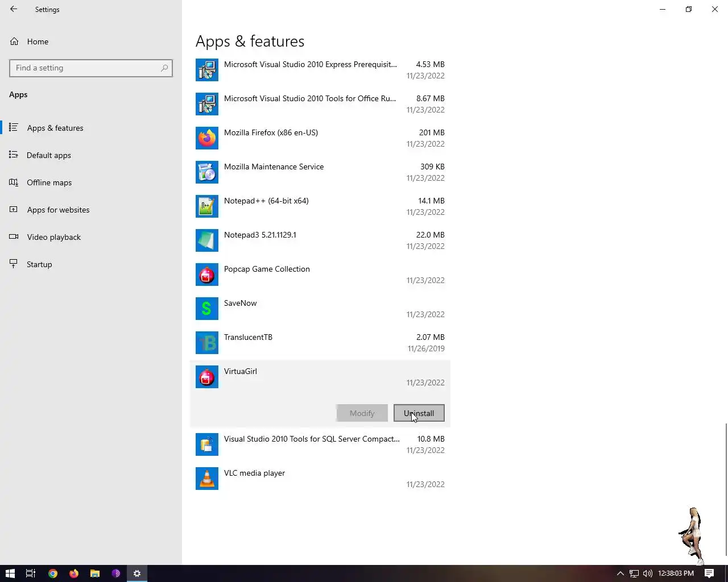The image size is (728, 582).
Task: Click Visual Studio 2010 Tools for Office icon
Action: coord(207,104)
